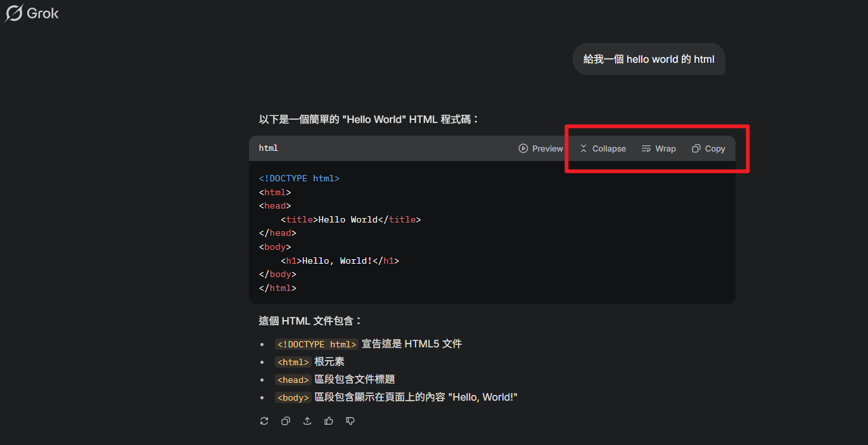Viewport: 868px width, 445px height.
Task: Click the inline <!DOCTYPE html> snippet in the list
Action: [316, 344]
